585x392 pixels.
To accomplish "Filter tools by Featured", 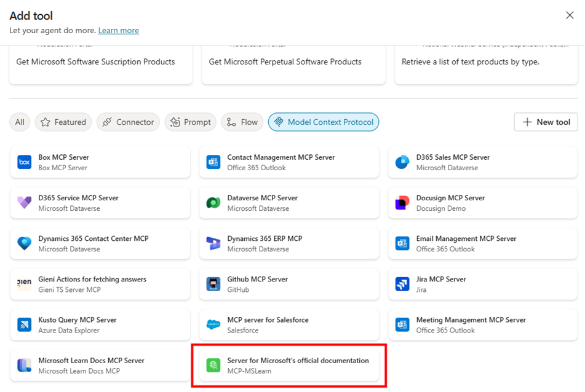I will click(x=63, y=122).
